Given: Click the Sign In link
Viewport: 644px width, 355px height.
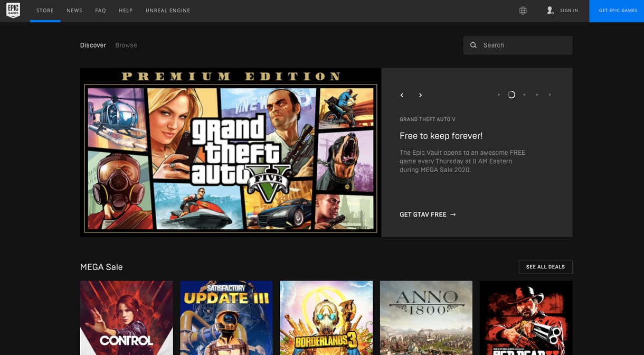Looking at the screenshot, I should click(569, 11).
